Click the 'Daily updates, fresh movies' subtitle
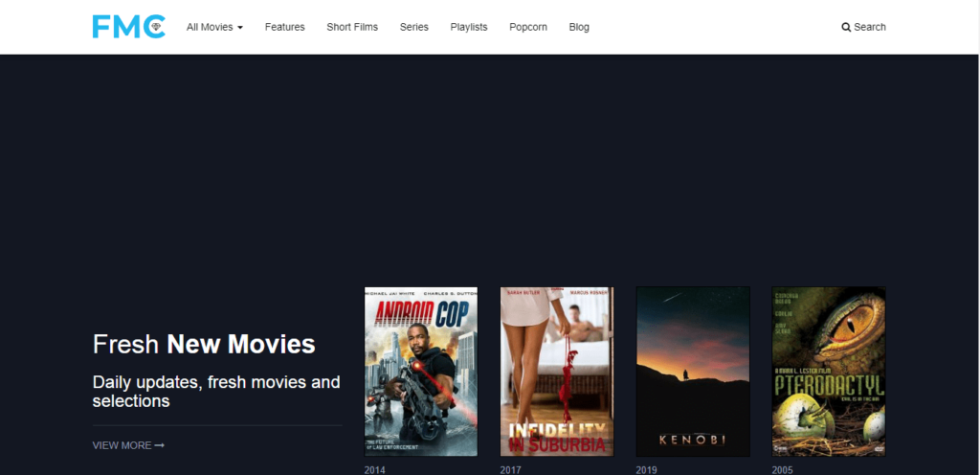The width and height of the screenshot is (980, 475). pos(216,392)
